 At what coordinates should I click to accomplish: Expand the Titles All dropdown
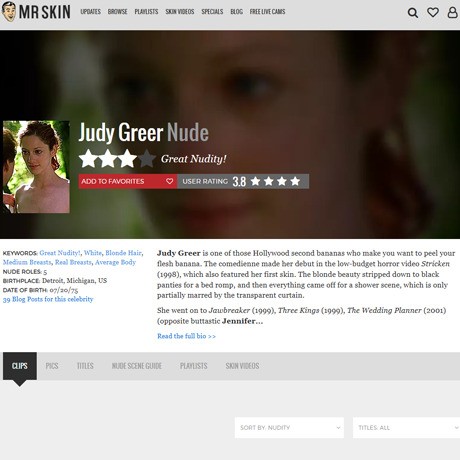pos(406,428)
